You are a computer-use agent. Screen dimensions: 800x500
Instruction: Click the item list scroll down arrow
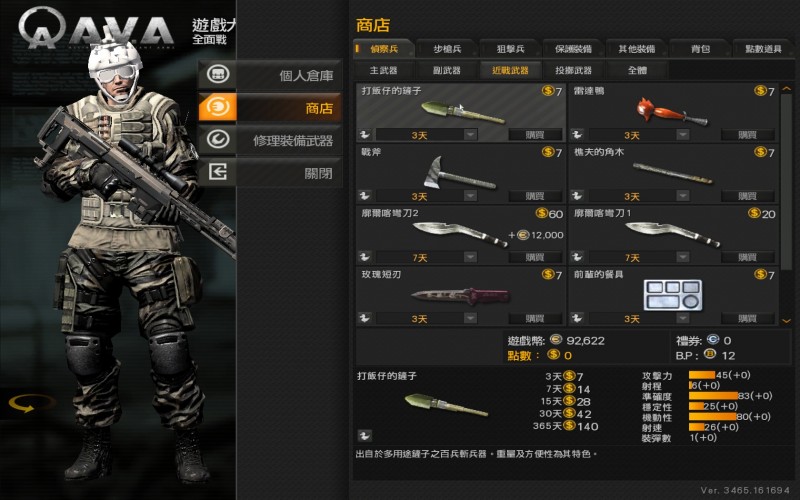click(x=786, y=320)
